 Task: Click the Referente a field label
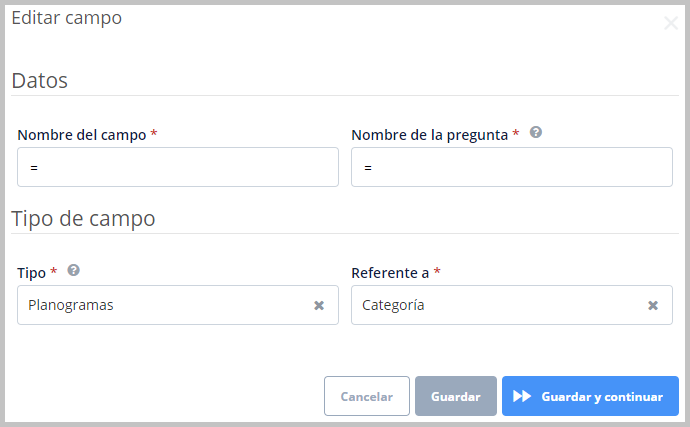coord(390,273)
